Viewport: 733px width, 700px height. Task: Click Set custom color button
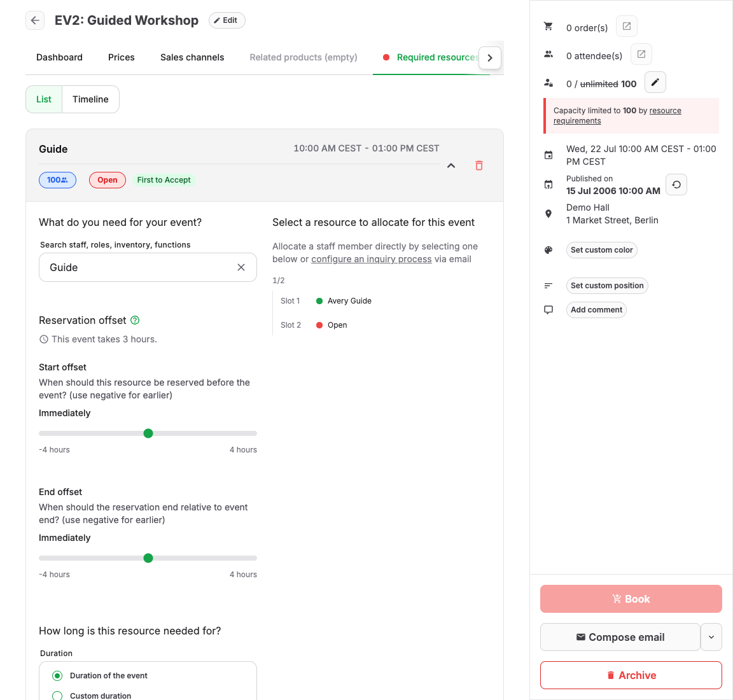(x=602, y=250)
